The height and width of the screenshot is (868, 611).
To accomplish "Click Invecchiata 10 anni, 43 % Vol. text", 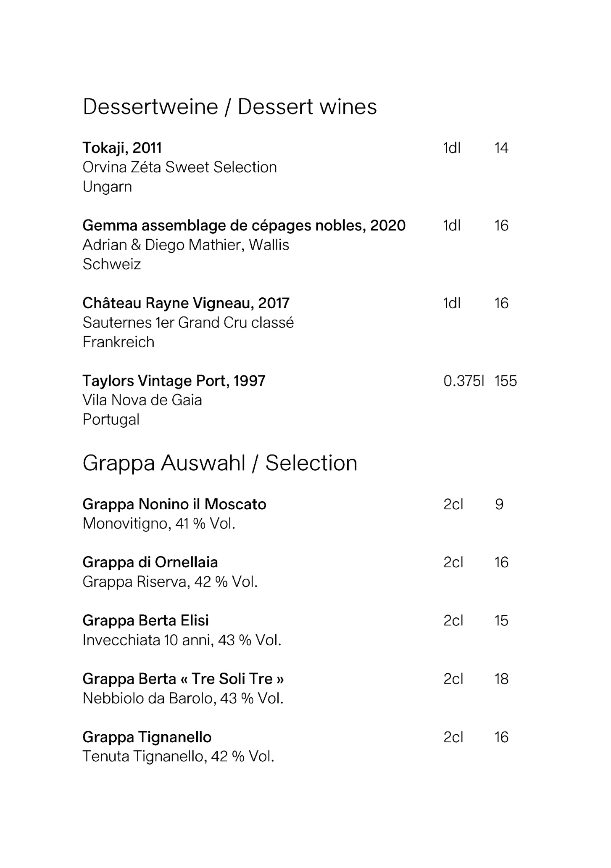I will [x=182, y=640].
